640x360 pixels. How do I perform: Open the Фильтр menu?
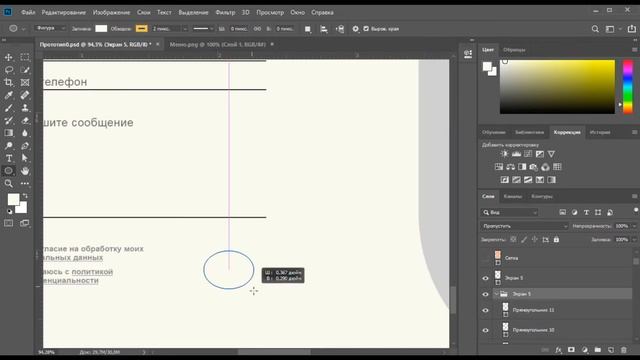coord(225,12)
